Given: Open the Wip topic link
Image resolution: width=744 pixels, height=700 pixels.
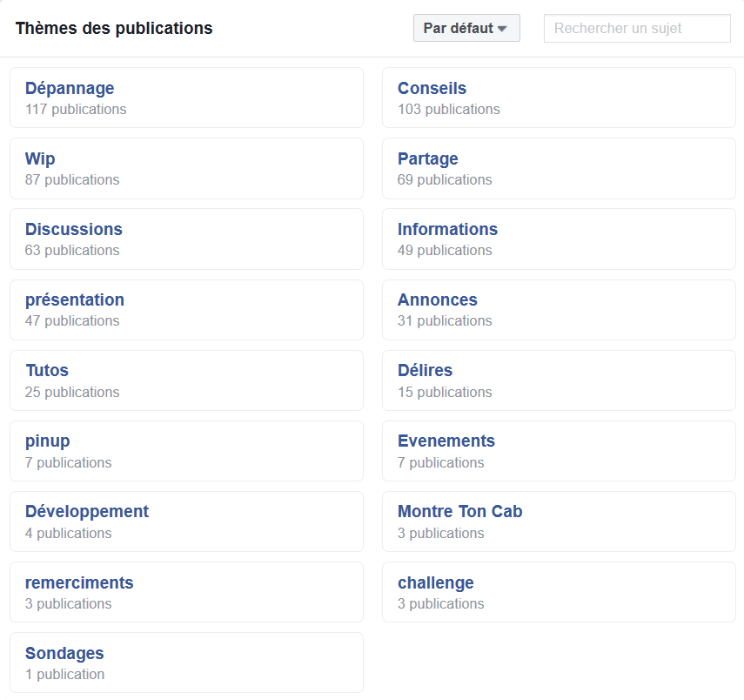Looking at the screenshot, I should coord(40,159).
